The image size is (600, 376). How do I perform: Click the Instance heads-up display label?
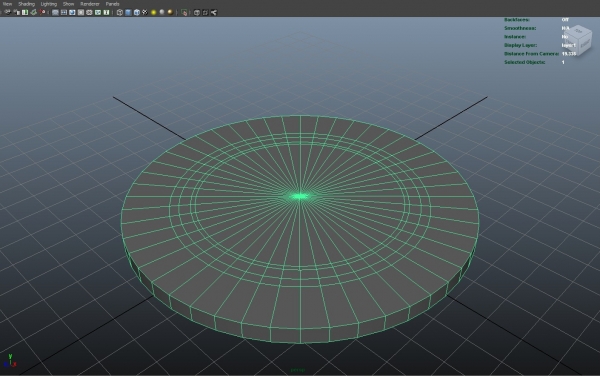coord(515,37)
